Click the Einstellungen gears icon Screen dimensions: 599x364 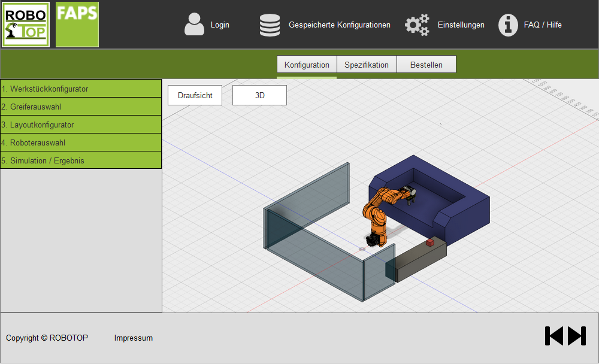coord(417,25)
